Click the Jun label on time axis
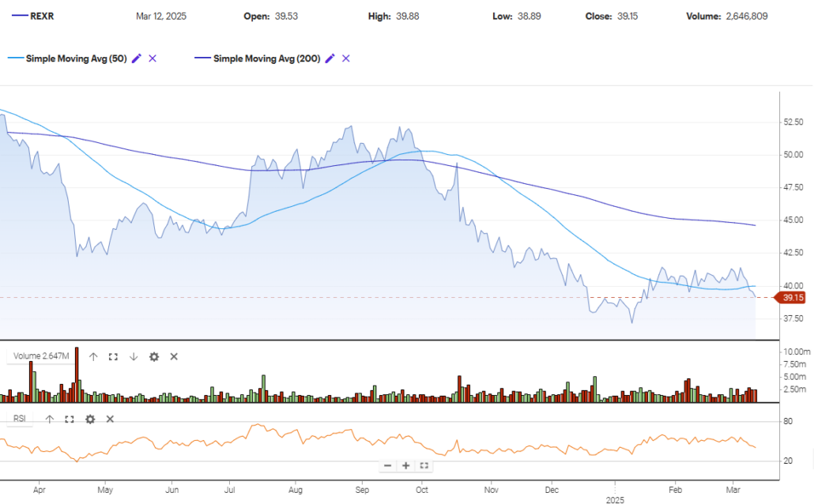The image size is (814, 504). point(171,490)
